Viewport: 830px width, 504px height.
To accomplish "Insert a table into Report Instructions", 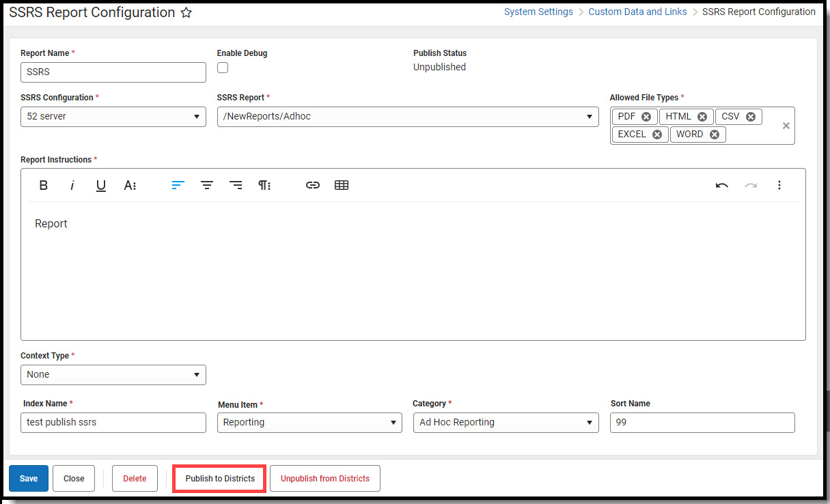I will click(x=341, y=185).
